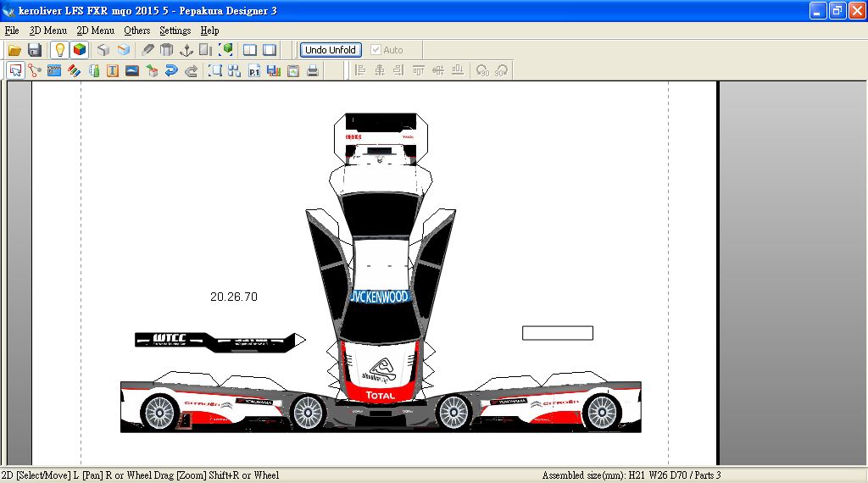Toggle the colored cube texture display icon
This screenshot has width=868, height=483.
coord(80,50)
